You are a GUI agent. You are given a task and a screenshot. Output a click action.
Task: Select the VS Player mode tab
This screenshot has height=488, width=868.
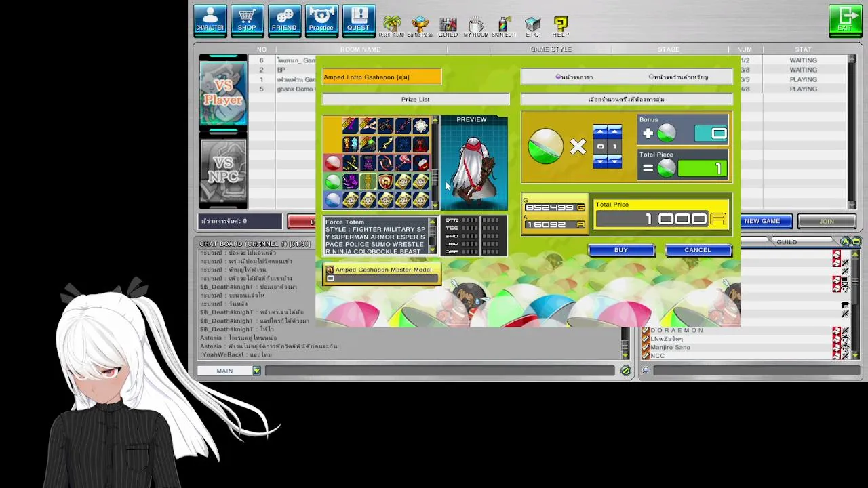223,93
